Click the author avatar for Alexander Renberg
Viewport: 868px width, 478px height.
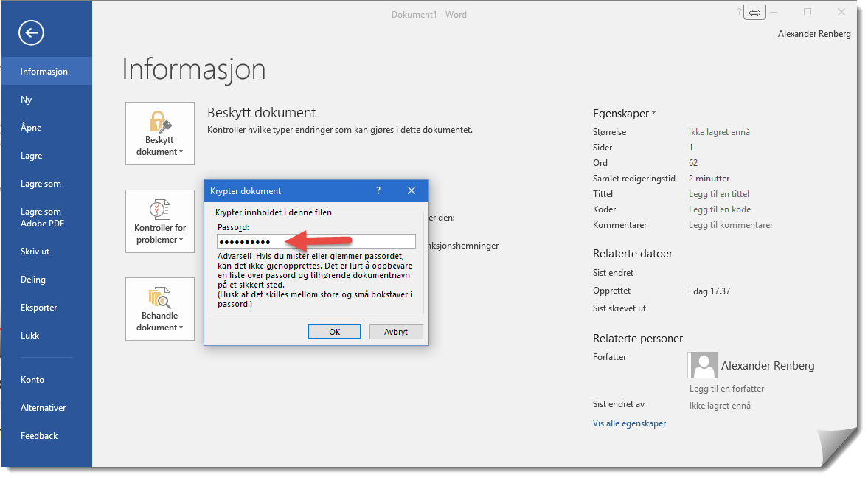pyautogui.click(x=702, y=365)
